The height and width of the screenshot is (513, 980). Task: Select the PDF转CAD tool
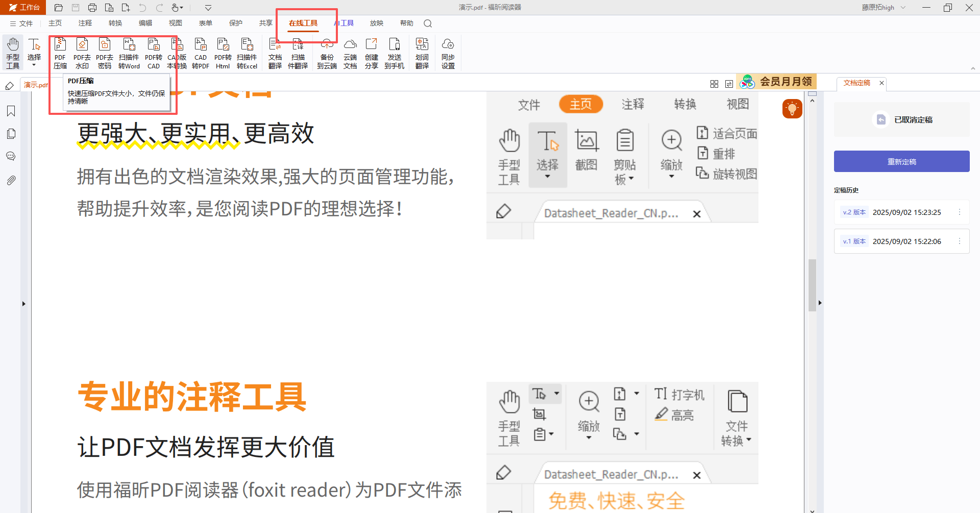154,53
